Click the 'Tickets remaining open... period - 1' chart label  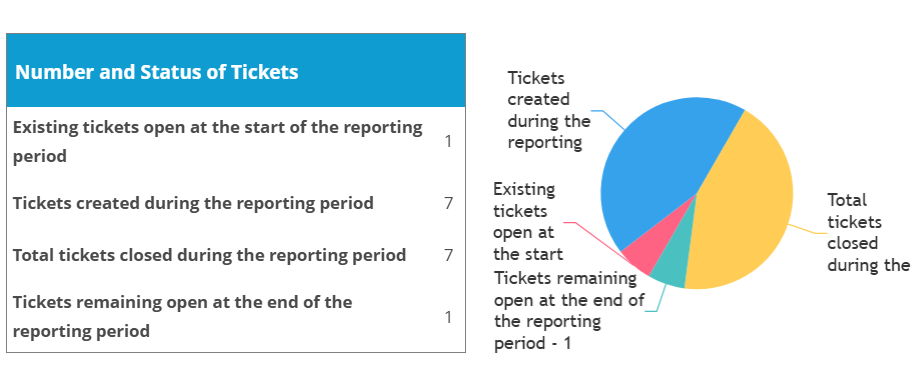[569, 310]
